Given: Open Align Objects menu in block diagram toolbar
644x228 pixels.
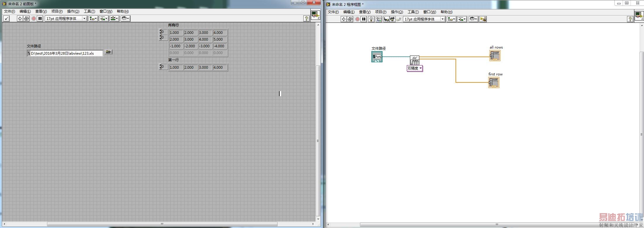Looking at the screenshot, I should click(x=451, y=19).
